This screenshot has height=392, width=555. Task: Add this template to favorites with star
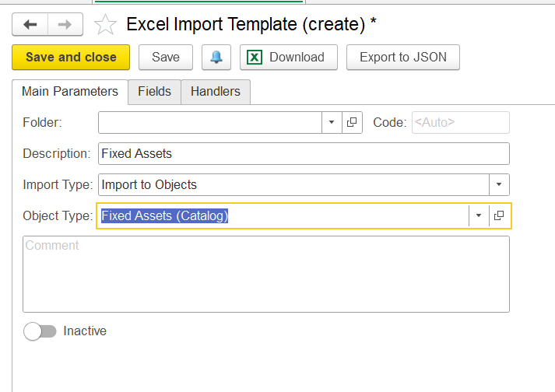[x=105, y=24]
